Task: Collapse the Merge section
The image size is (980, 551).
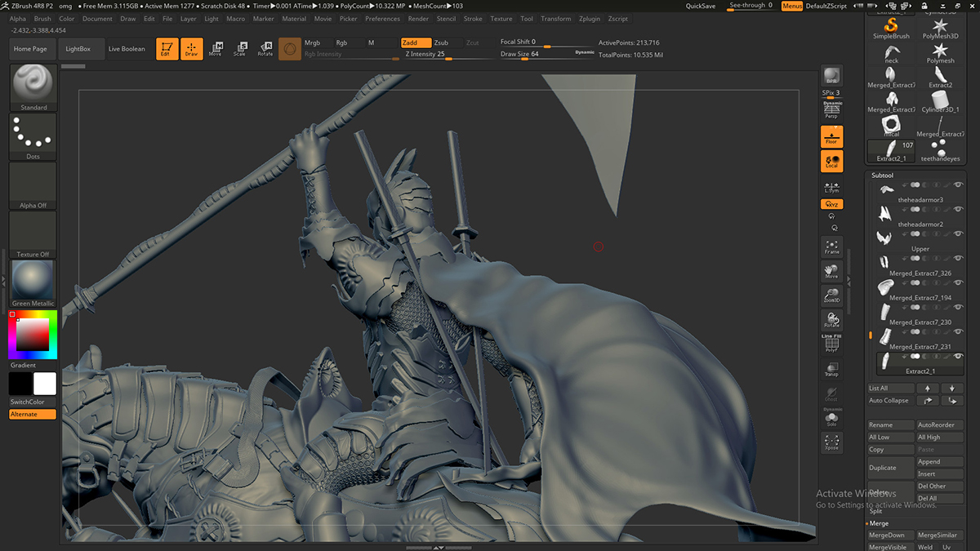Action: point(879,523)
